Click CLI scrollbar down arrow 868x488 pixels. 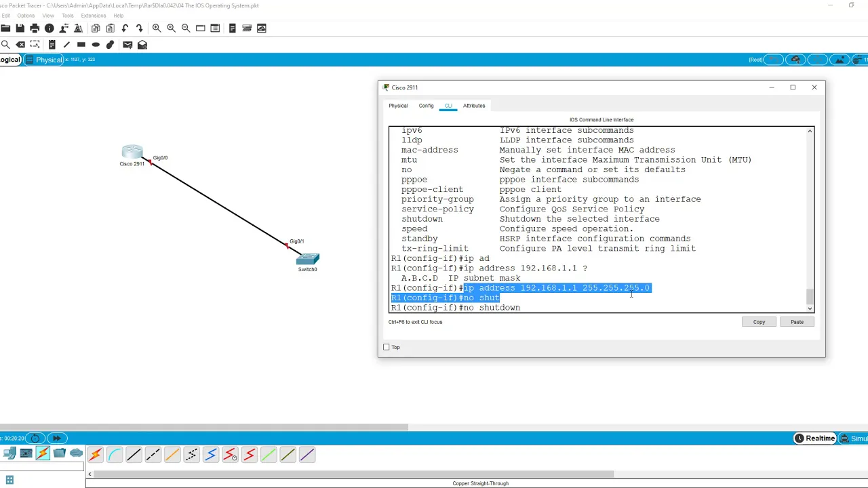(810, 308)
